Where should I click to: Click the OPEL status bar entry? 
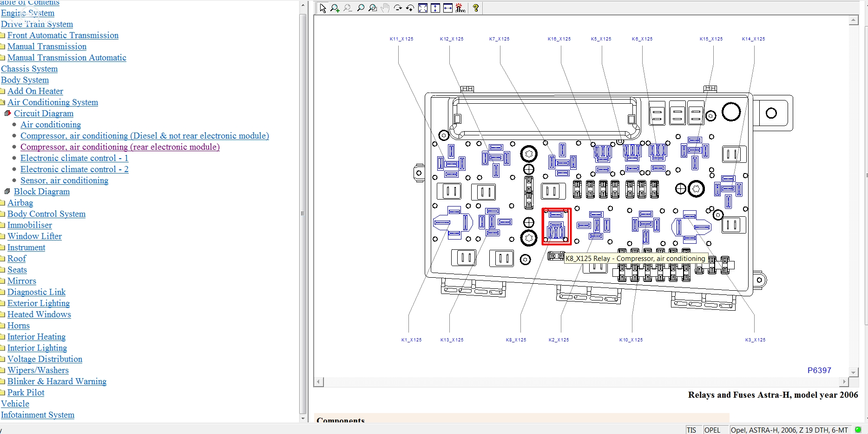(x=712, y=430)
